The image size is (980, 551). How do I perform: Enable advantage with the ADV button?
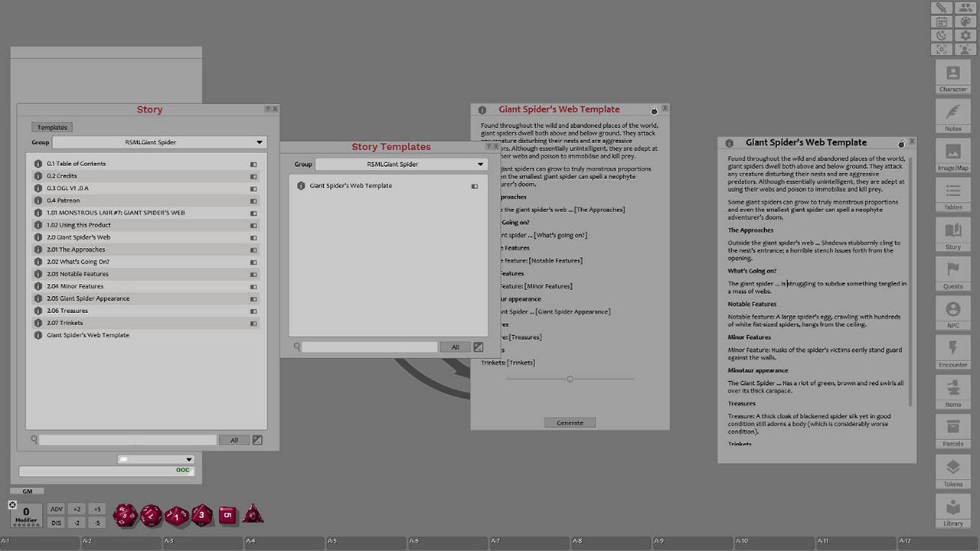pyautogui.click(x=57, y=508)
